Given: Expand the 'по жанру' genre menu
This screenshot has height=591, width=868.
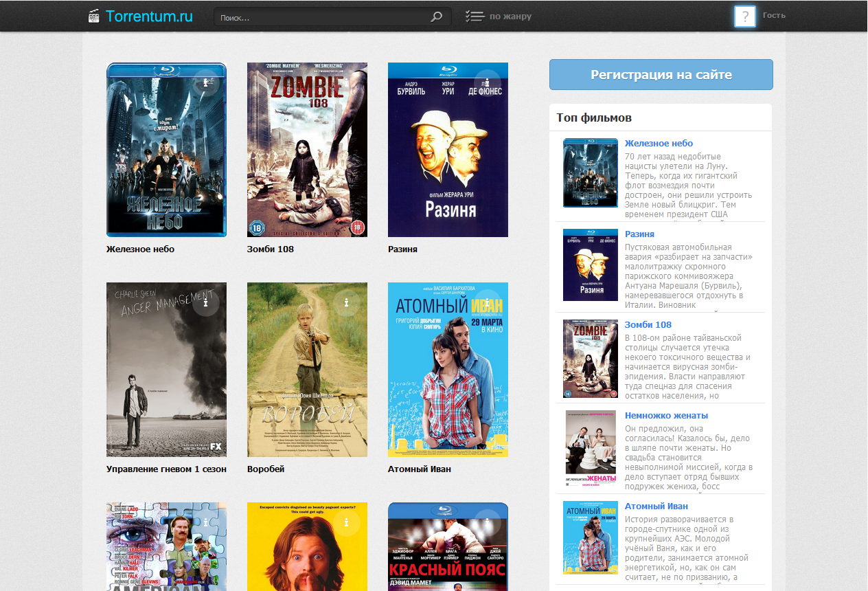Looking at the screenshot, I should coord(510,16).
